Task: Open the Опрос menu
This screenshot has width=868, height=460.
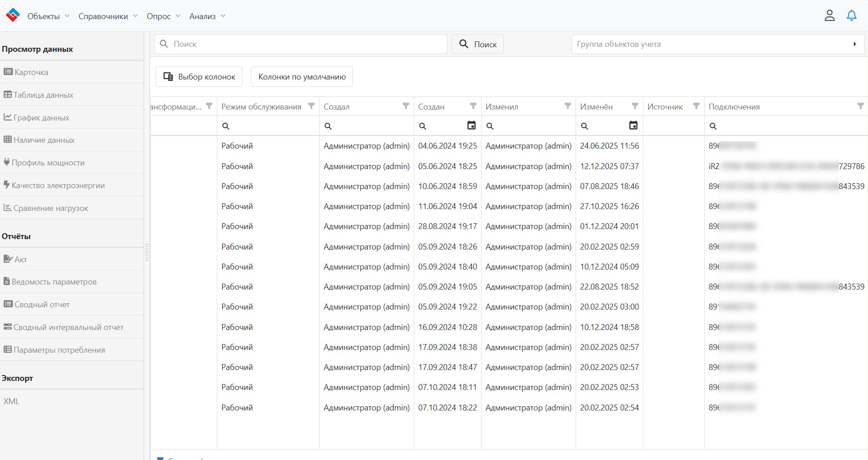Action: click(x=163, y=16)
